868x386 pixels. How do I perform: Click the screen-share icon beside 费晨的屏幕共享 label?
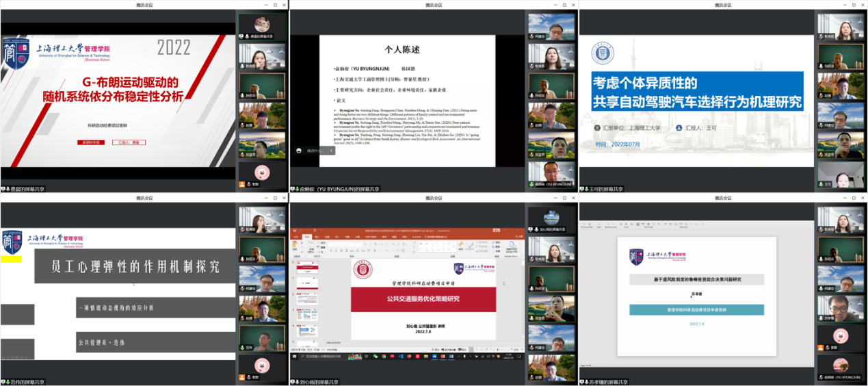(3, 189)
